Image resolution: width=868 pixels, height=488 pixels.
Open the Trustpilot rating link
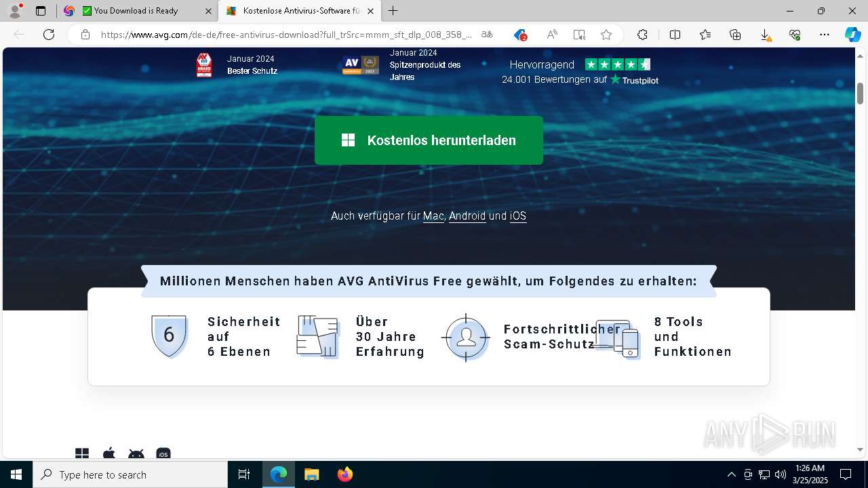click(580, 79)
